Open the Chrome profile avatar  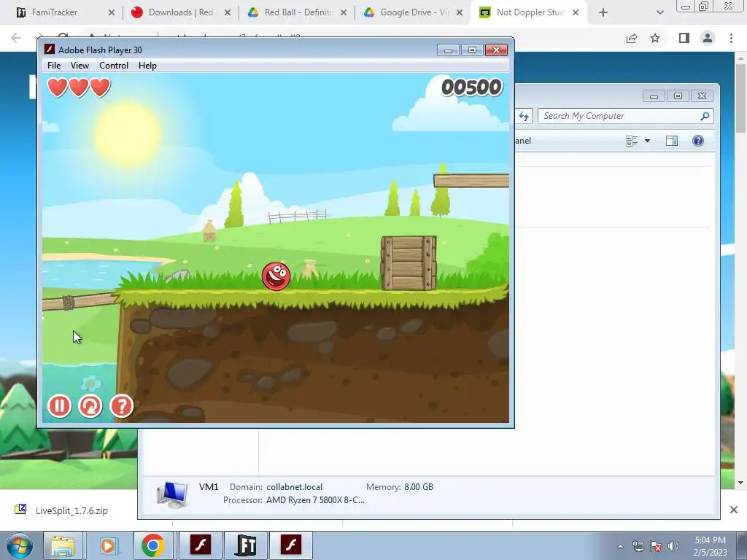click(x=708, y=38)
